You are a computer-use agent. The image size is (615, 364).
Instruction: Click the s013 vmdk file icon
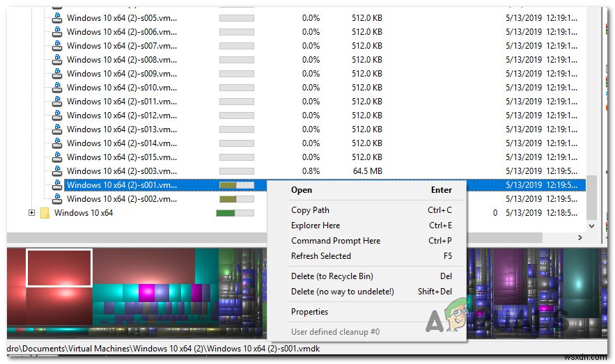click(57, 129)
